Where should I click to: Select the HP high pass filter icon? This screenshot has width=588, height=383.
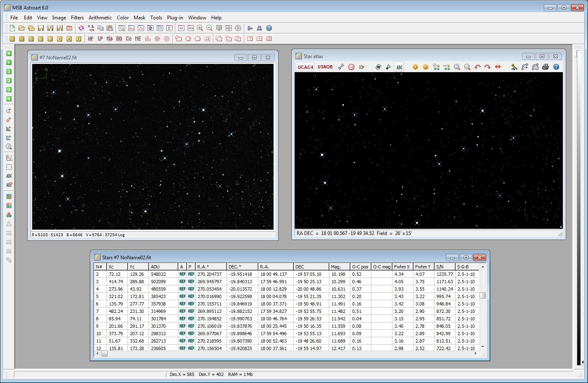point(91,38)
